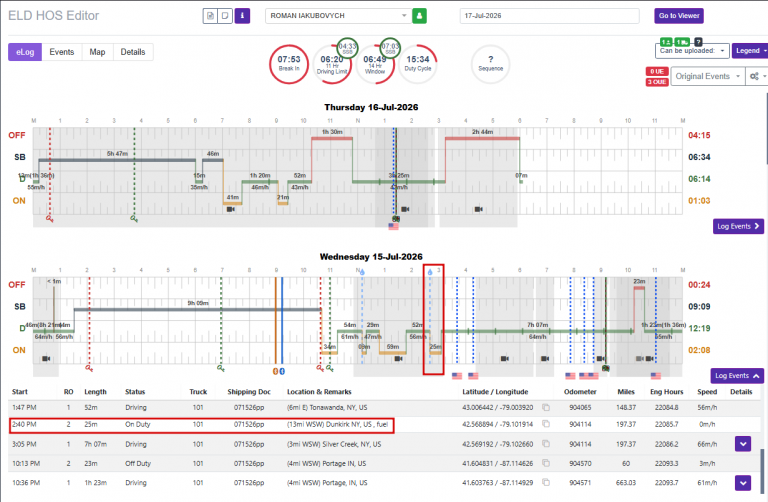
Task: Click the second green truck status badge
Action: (x=682, y=42)
